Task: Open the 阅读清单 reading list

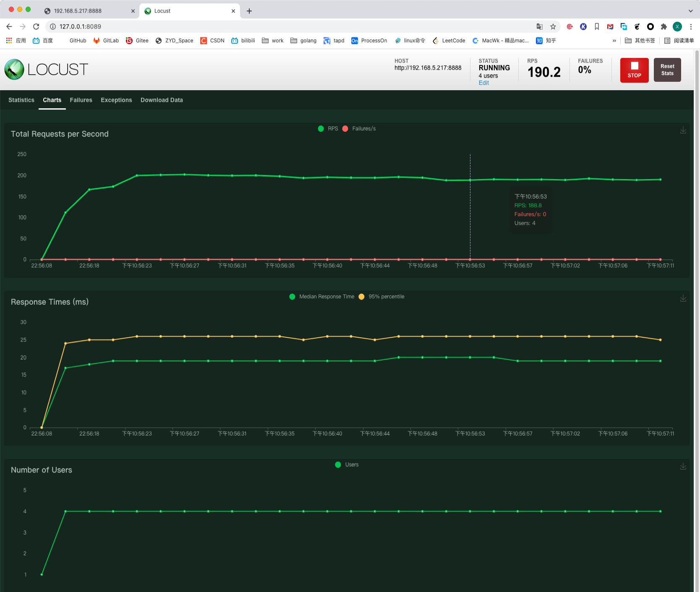Action: [x=679, y=41]
